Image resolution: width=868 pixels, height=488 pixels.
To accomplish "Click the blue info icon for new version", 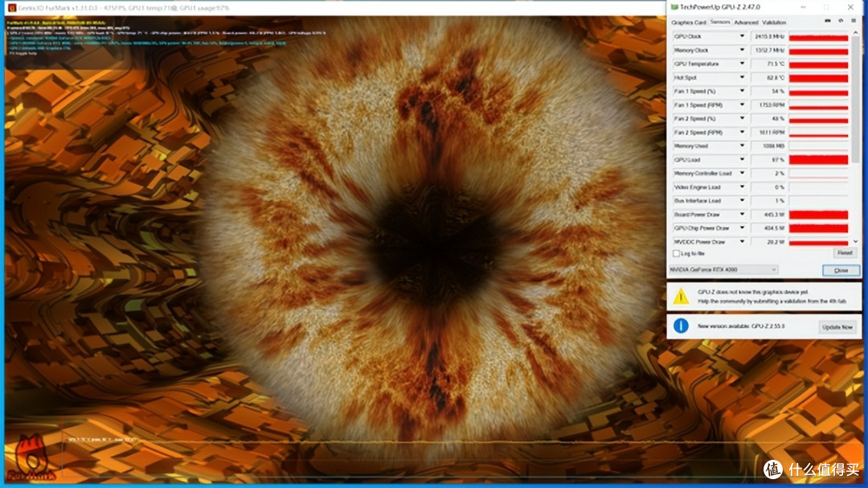I will pyautogui.click(x=681, y=326).
